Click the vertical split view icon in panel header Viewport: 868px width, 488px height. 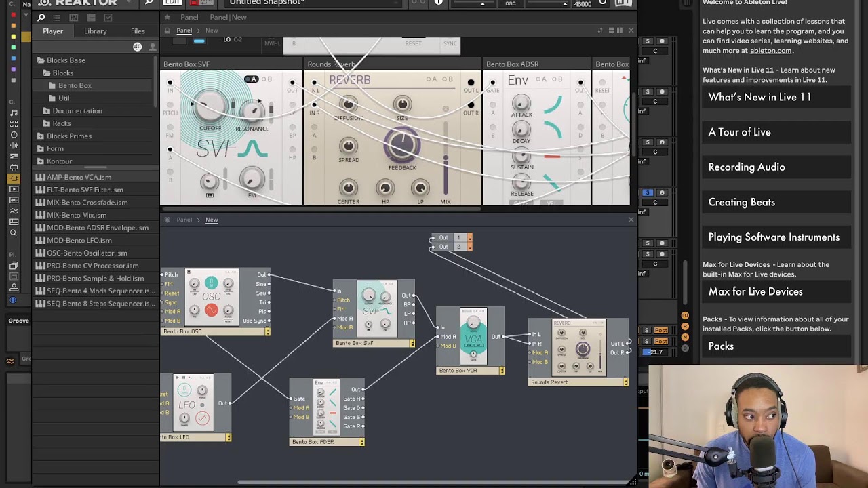click(619, 30)
